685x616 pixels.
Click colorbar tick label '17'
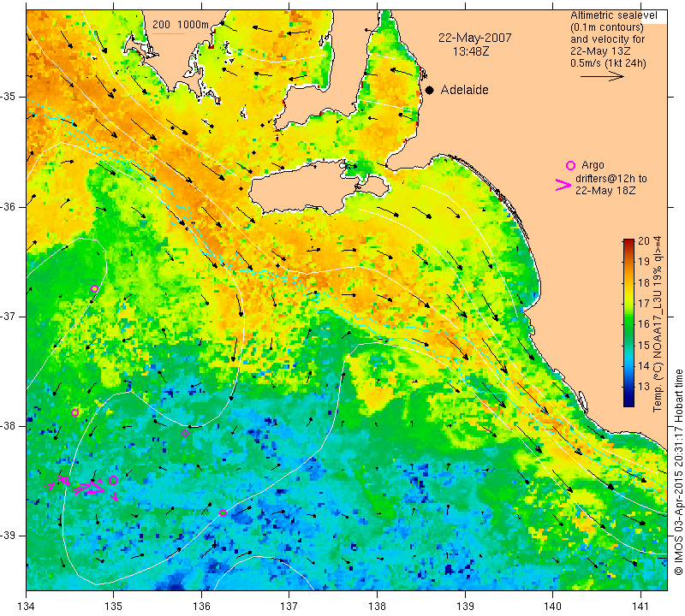[644, 303]
